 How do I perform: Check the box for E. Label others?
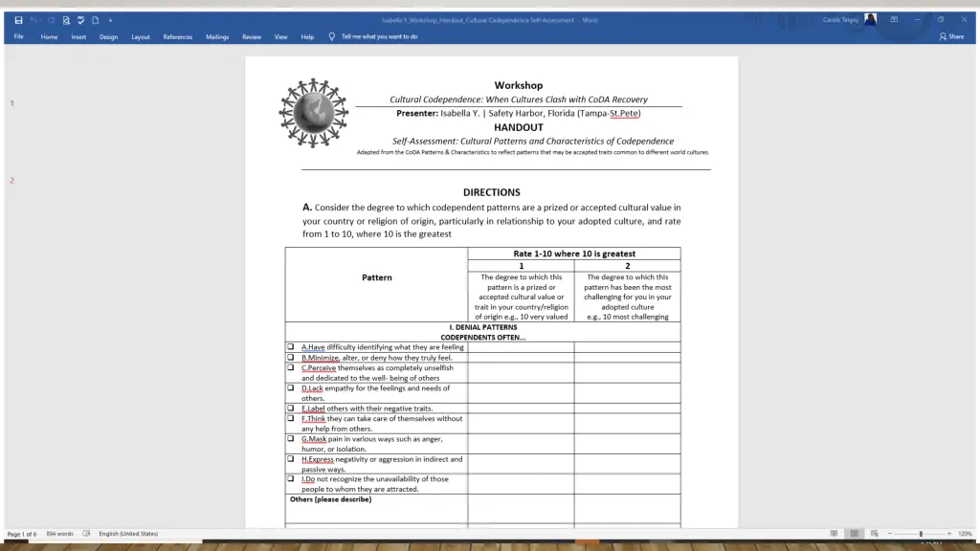click(291, 408)
